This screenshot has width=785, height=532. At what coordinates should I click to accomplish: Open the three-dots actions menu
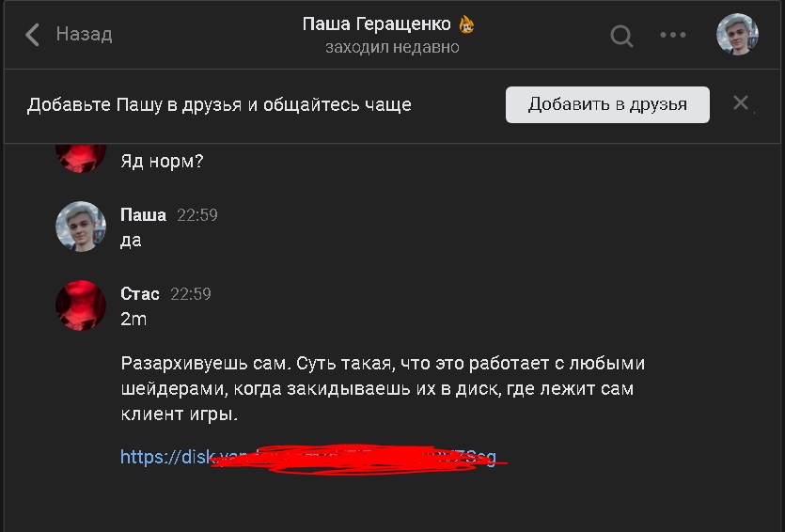coord(673,36)
